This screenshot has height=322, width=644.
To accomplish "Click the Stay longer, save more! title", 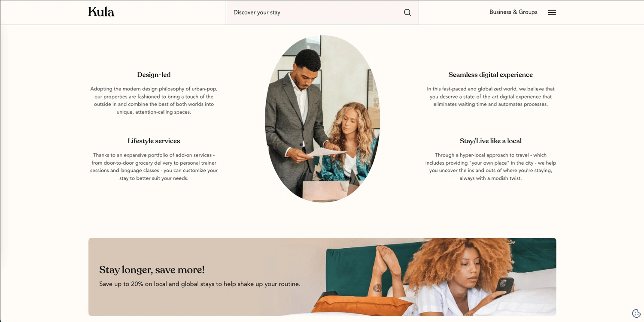I will coord(152,270).
